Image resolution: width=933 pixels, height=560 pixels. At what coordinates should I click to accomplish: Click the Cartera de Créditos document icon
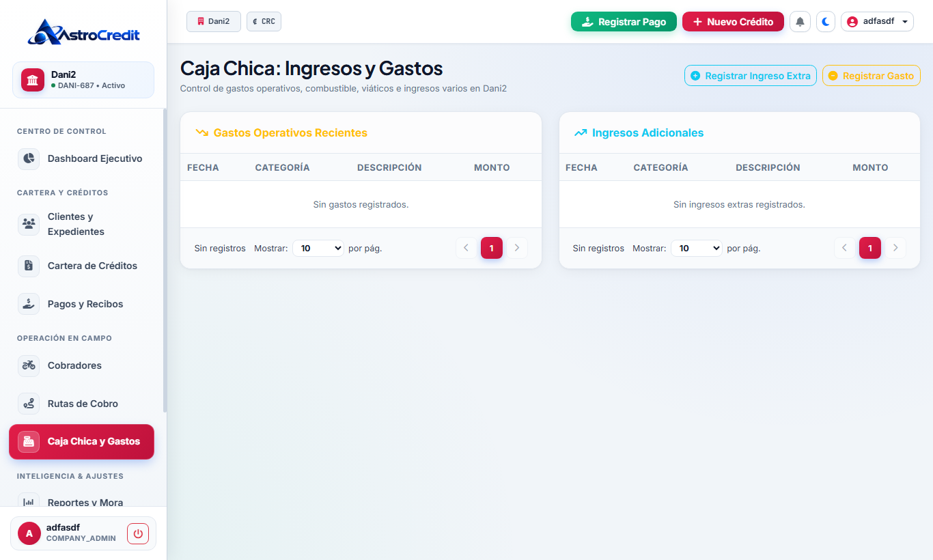coord(29,266)
